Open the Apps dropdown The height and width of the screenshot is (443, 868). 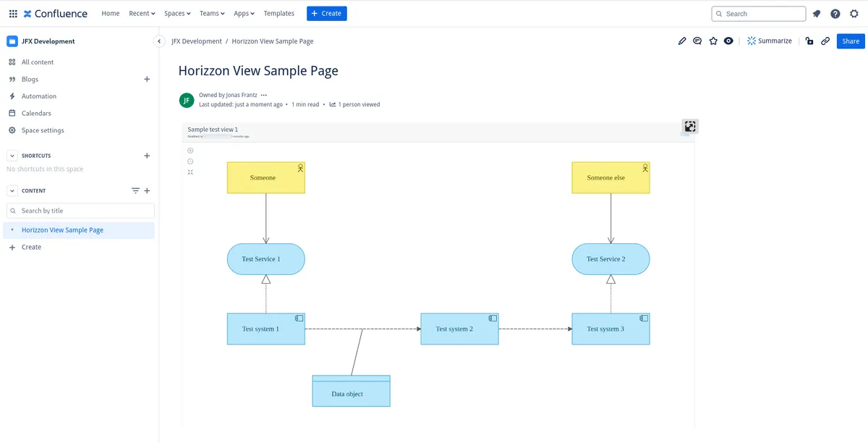tap(244, 14)
